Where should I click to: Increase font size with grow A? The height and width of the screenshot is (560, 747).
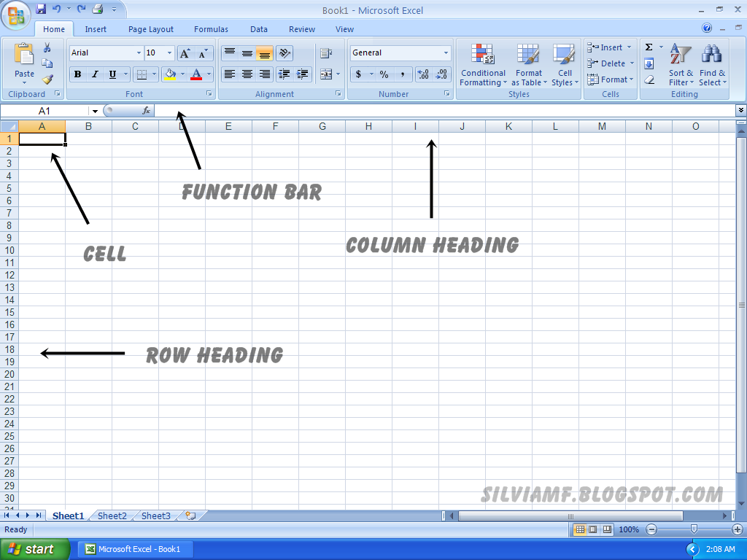pos(185,53)
